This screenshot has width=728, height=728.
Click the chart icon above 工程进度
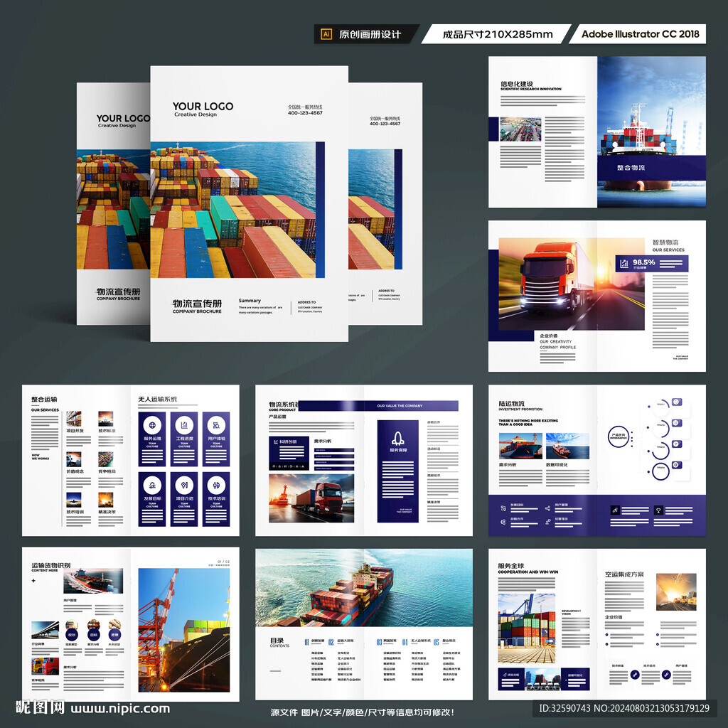[x=184, y=425]
